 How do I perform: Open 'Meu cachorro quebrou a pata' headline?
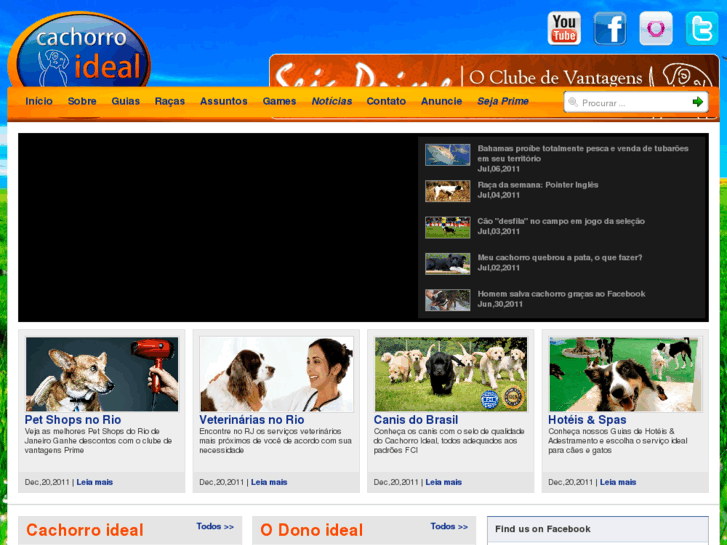[560, 257]
